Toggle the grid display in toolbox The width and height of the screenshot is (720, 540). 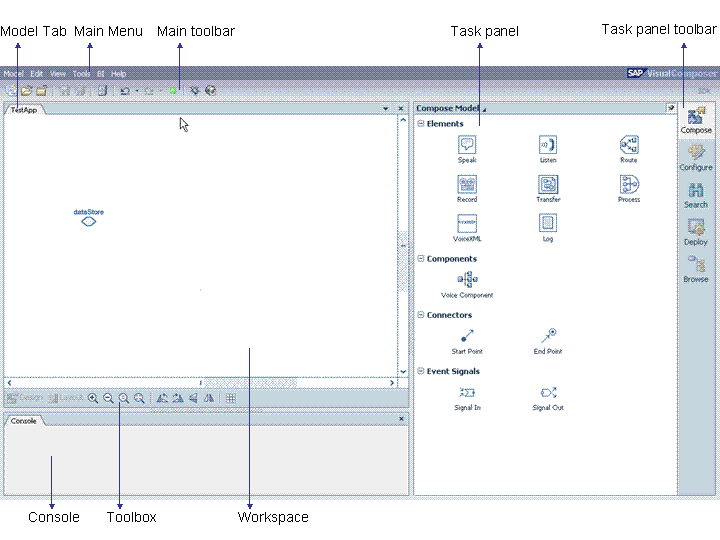click(x=231, y=398)
